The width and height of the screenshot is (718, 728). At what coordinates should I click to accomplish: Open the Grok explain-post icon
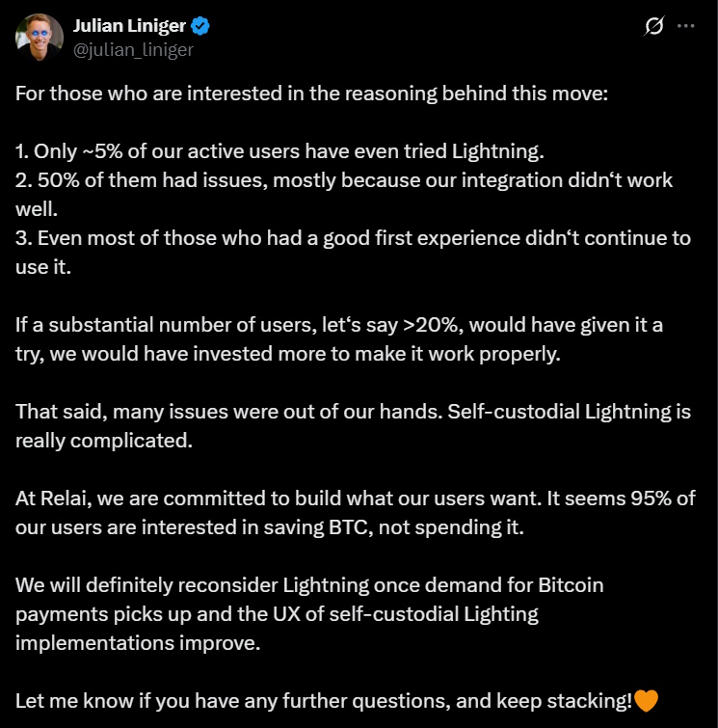pyautogui.click(x=654, y=26)
